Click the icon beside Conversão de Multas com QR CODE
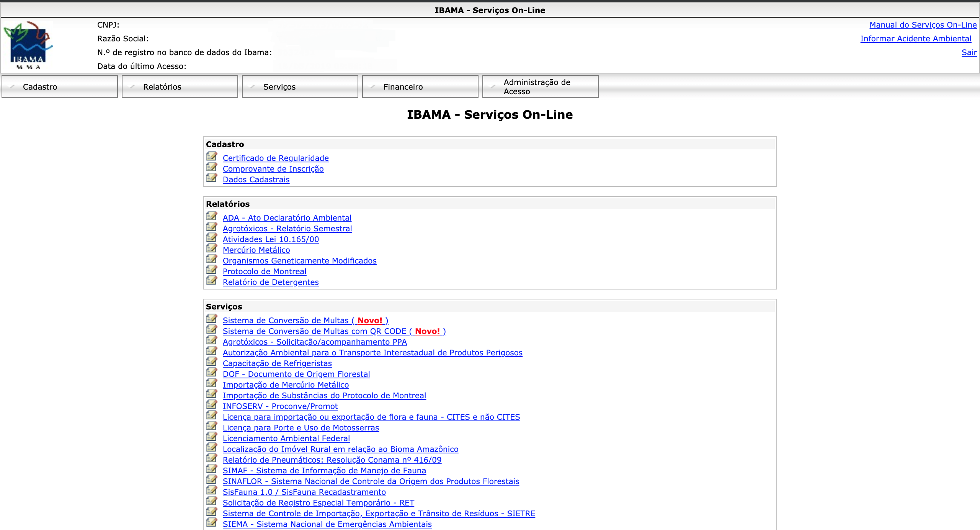 (x=212, y=329)
